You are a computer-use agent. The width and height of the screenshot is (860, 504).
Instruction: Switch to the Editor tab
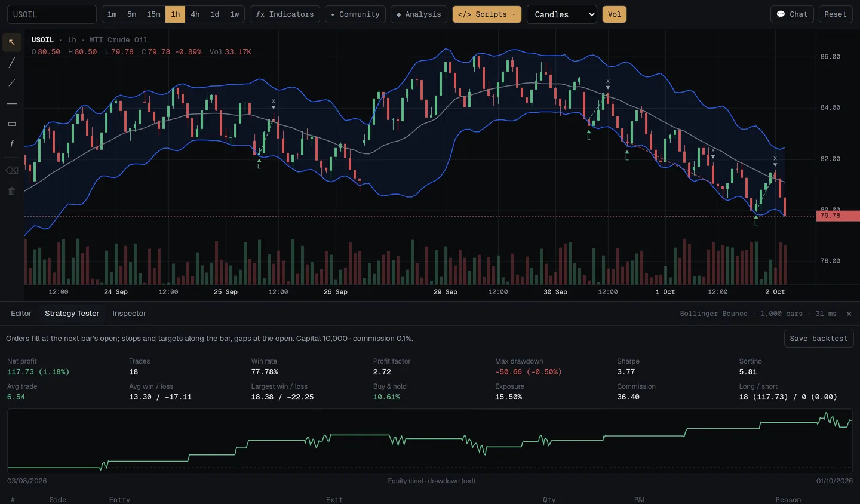tap(21, 314)
